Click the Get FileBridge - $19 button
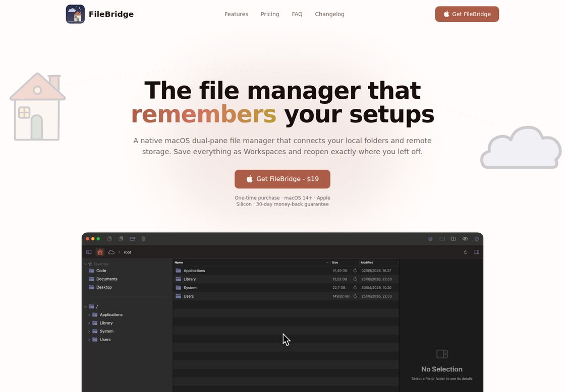The height and width of the screenshot is (392, 565). click(x=282, y=179)
